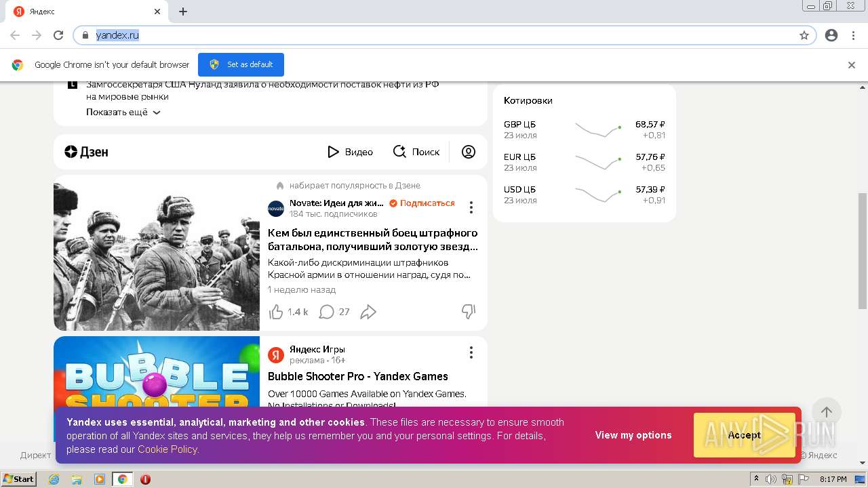Open Windows Start menu

coord(18,479)
